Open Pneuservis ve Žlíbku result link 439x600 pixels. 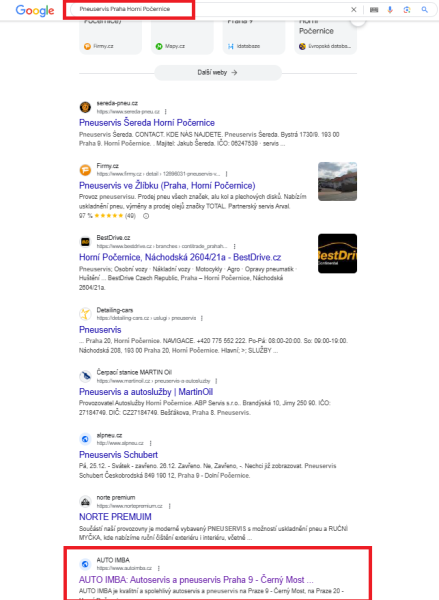(x=167, y=186)
